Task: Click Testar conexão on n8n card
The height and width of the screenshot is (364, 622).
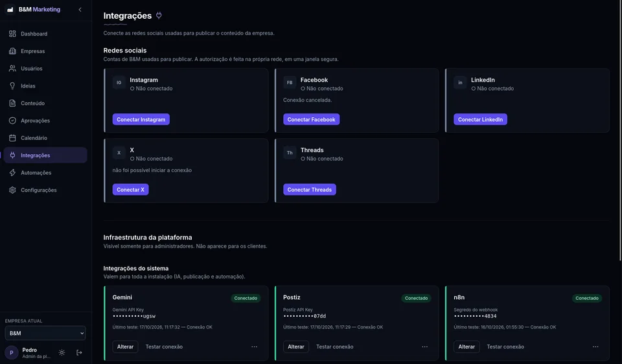Action: (x=505, y=347)
